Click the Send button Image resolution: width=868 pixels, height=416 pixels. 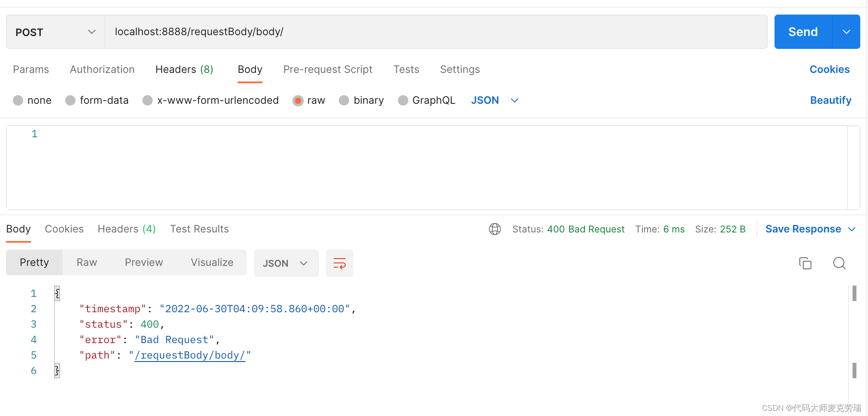[803, 32]
